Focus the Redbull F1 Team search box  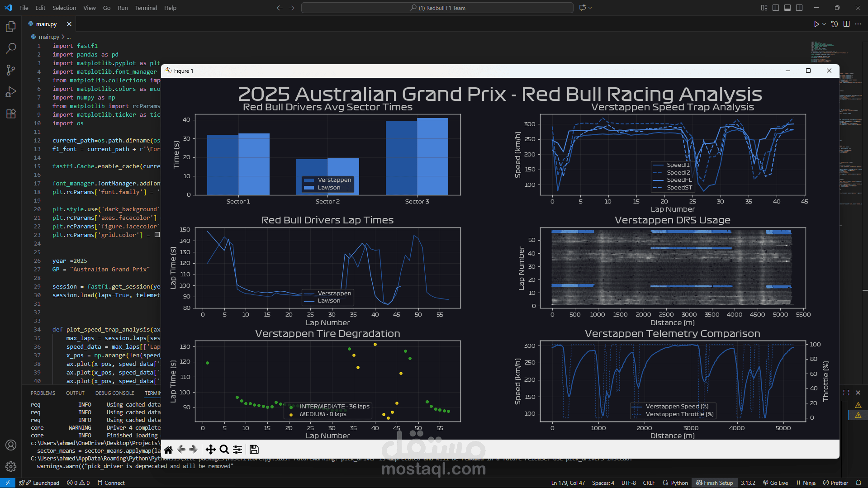click(x=437, y=8)
